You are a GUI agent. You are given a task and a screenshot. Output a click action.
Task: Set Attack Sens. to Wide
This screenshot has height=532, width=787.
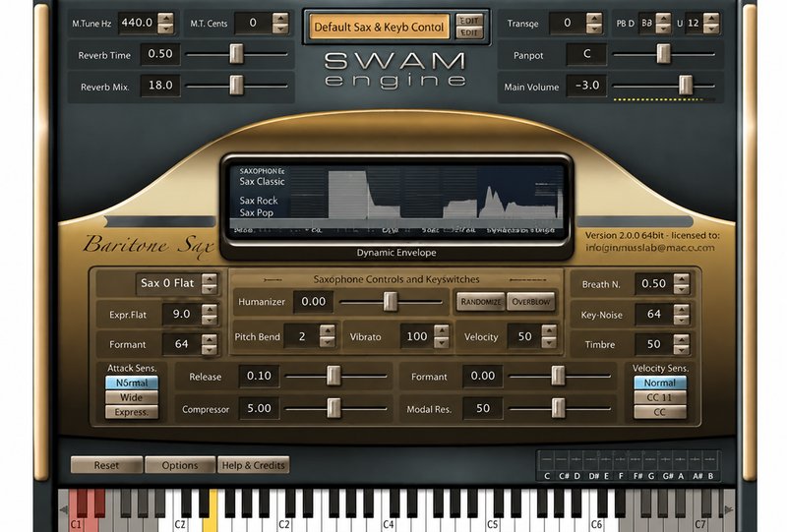(x=132, y=397)
